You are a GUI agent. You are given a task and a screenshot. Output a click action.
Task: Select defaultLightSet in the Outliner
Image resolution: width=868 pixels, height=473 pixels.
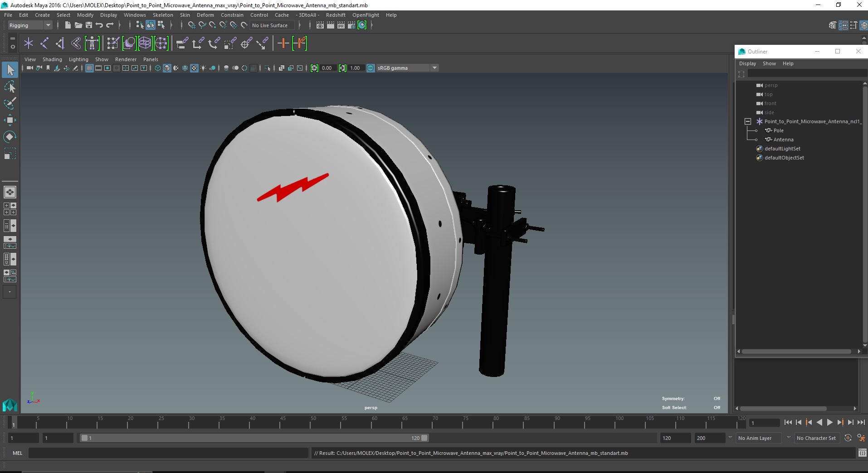[x=782, y=149]
